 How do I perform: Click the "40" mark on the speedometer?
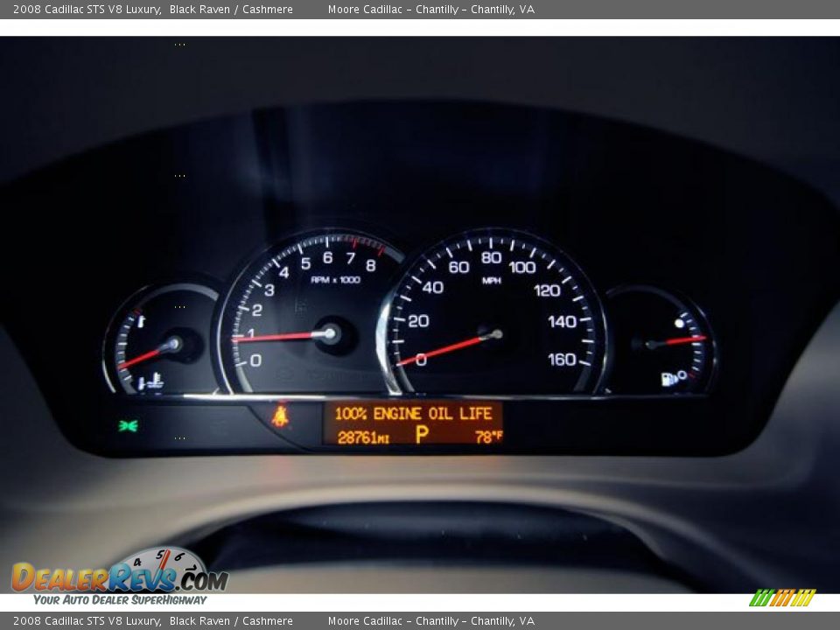(433, 288)
